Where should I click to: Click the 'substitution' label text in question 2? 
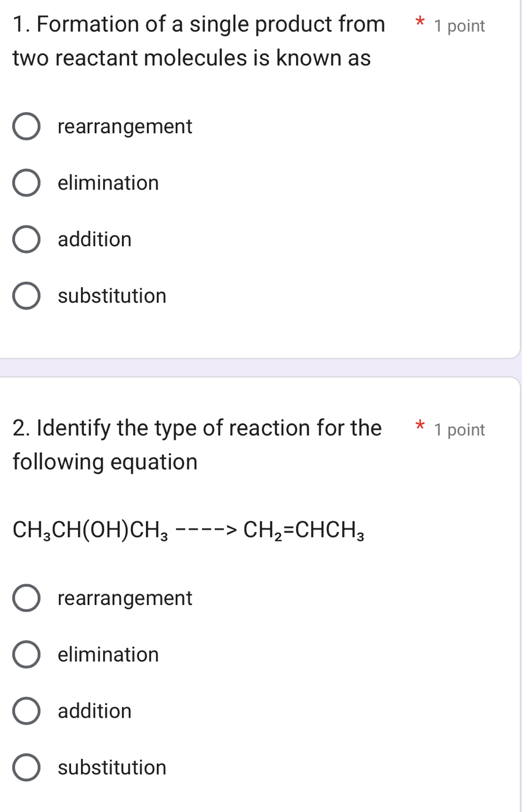(x=112, y=768)
